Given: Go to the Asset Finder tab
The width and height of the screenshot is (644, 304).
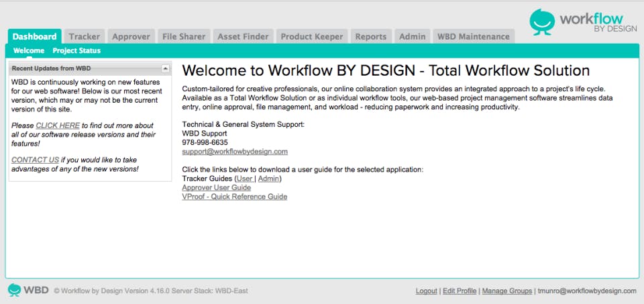Looking at the screenshot, I should (243, 36).
